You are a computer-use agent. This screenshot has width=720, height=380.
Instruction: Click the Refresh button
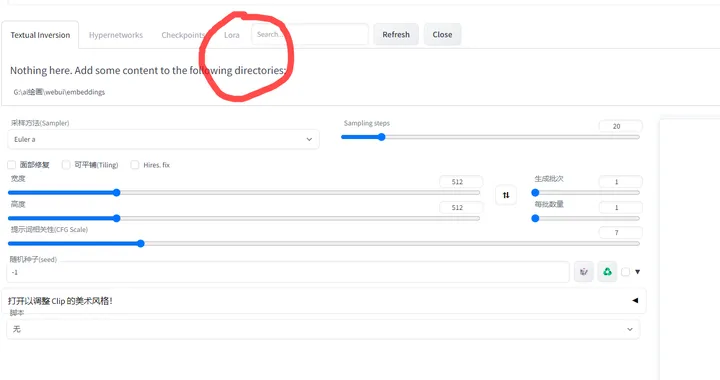coord(396,34)
